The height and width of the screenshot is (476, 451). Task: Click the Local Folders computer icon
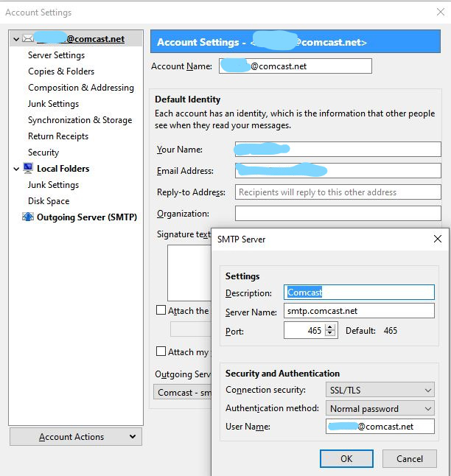28,168
